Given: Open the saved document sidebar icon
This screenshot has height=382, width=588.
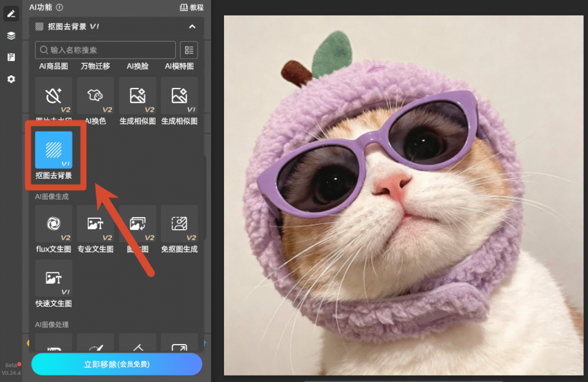Looking at the screenshot, I should (x=11, y=57).
